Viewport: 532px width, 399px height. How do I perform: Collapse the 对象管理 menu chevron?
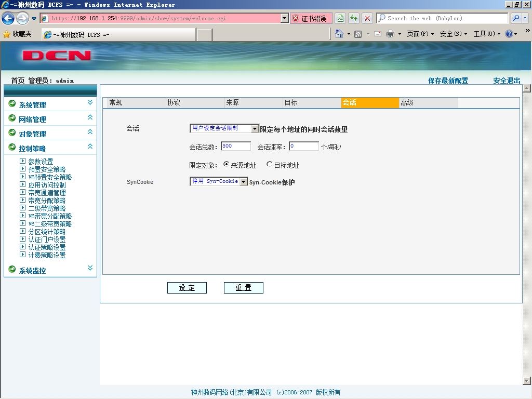coord(90,131)
